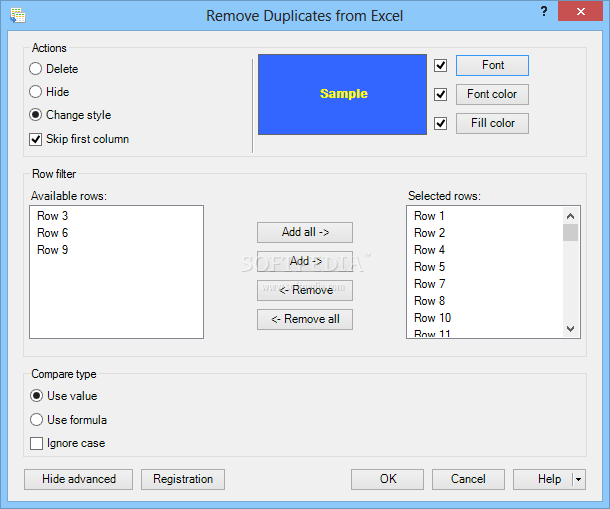
Task: Toggle the checkbox next to Font button
Action: (x=440, y=65)
